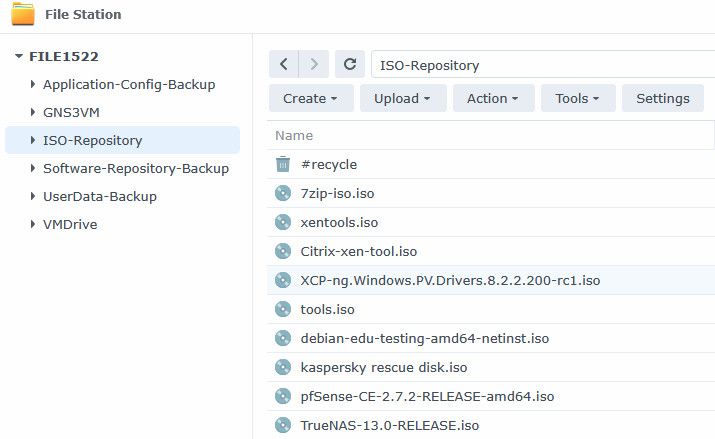Go back using the left arrow button

click(x=284, y=64)
